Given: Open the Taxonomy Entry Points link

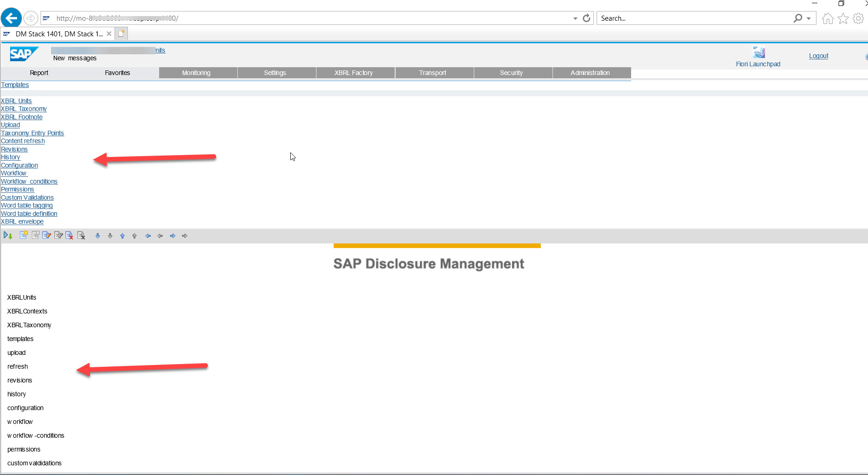Looking at the screenshot, I should click(32, 133).
